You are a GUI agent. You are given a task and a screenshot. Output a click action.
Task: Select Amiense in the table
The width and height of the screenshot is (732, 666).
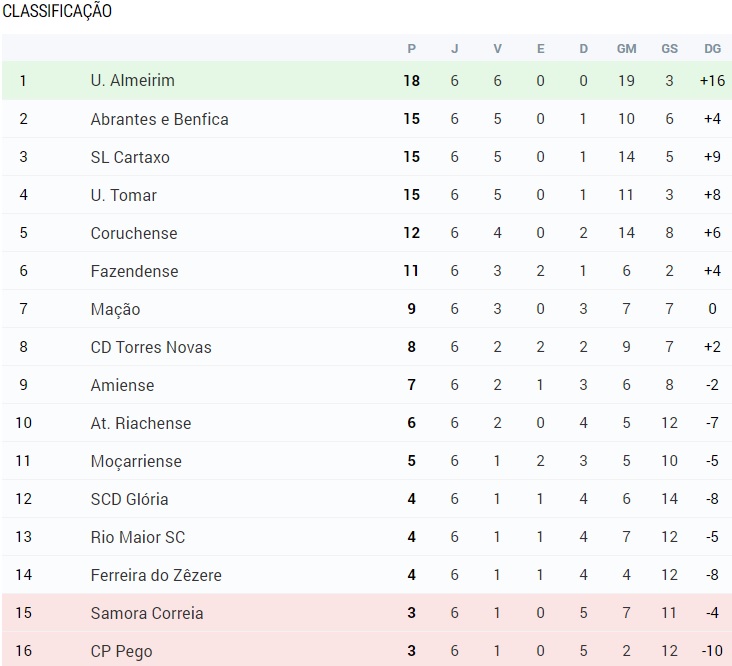click(x=122, y=385)
